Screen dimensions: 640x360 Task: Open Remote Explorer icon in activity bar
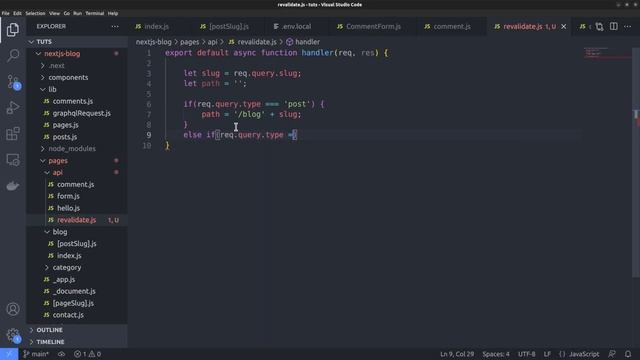(13, 160)
